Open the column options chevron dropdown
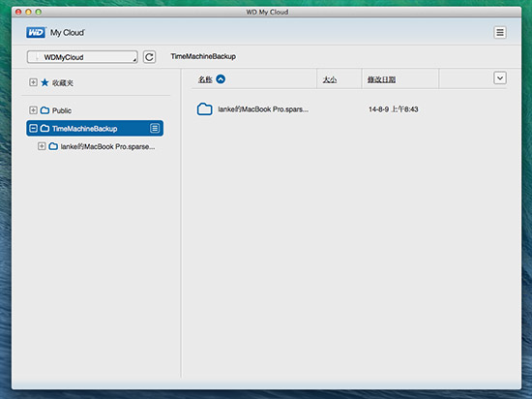532x399 pixels. 500,78
